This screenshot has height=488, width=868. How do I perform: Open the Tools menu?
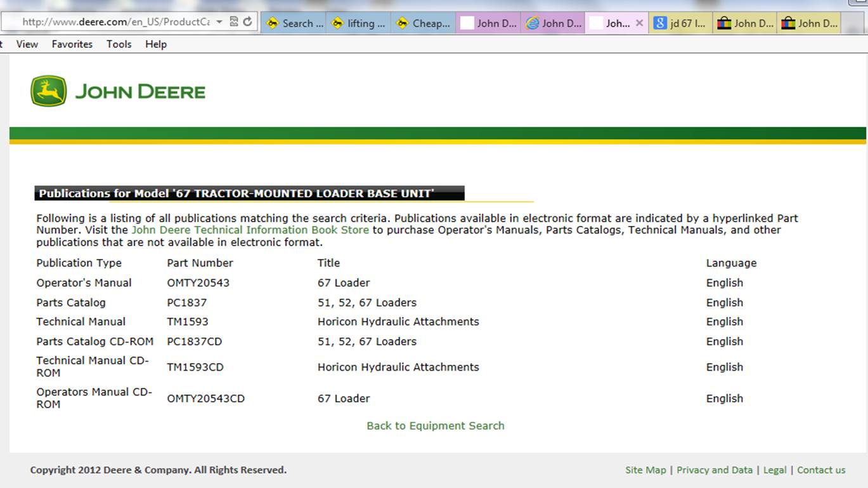click(119, 44)
